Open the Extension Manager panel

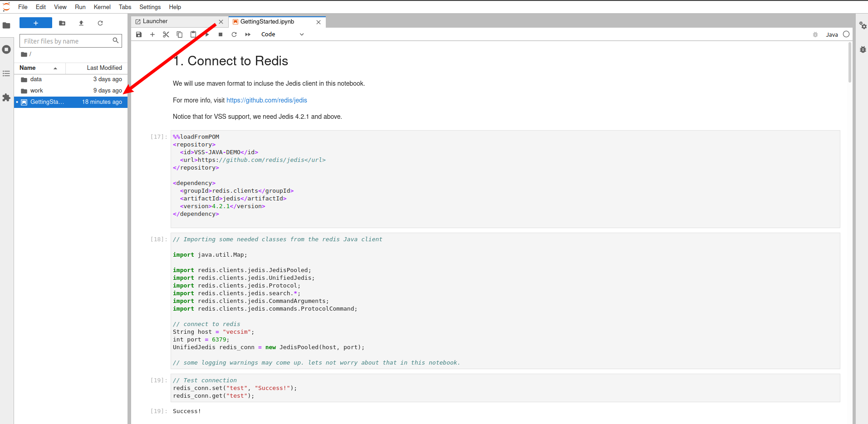coord(6,97)
